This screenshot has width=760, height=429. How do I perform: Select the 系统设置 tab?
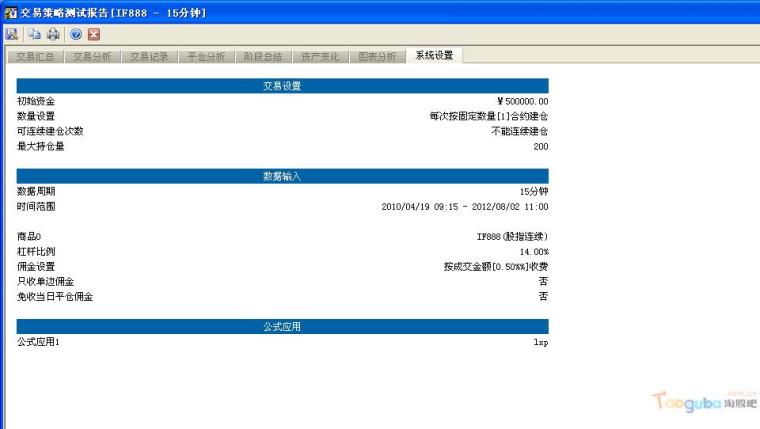tap(435, 55)
